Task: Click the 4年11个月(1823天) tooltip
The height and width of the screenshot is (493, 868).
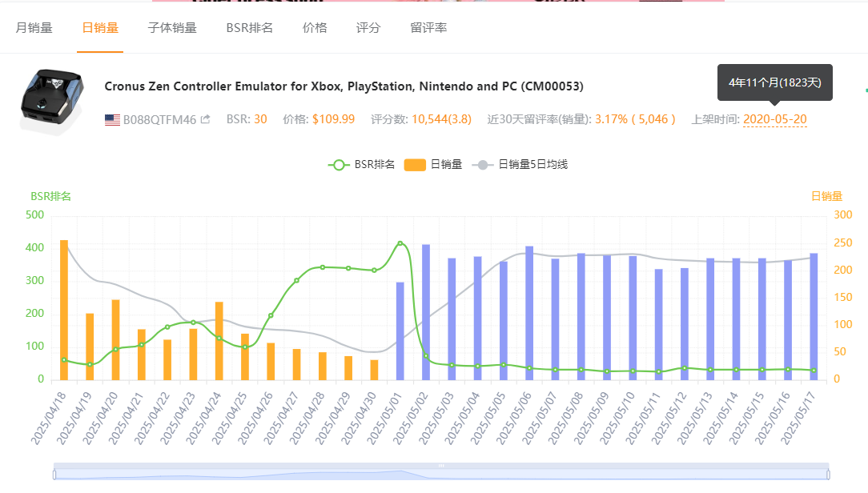Action: 774,82
